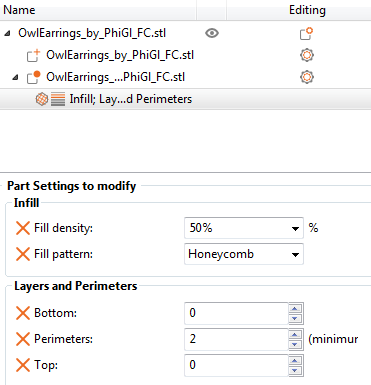
Task: Click into the Top layers value field
Action: [236, 365]
